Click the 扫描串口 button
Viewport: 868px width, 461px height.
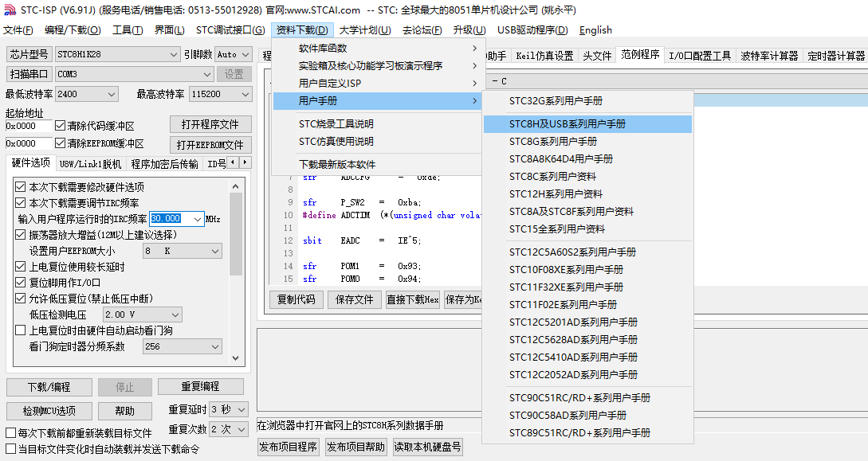pos(29,74)
